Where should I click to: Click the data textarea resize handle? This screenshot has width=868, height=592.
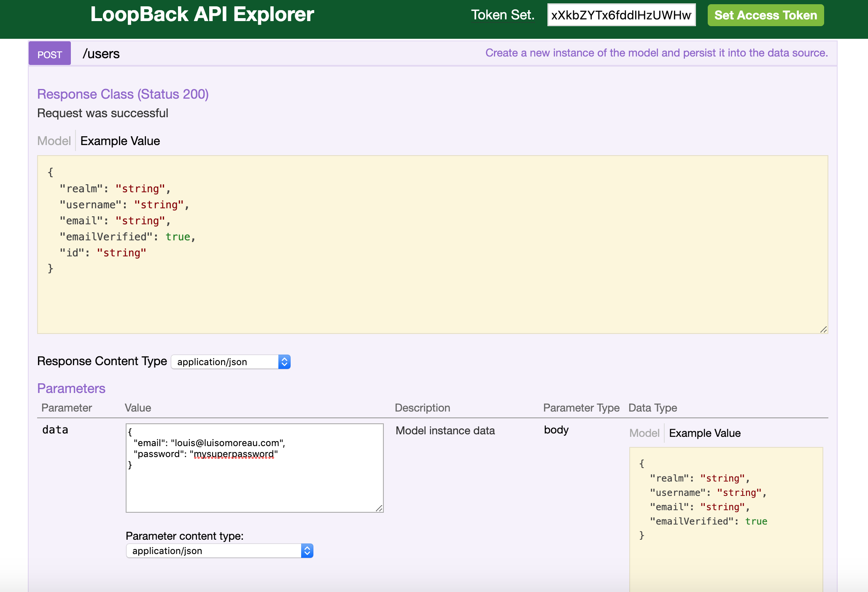(x=379, y=508)
